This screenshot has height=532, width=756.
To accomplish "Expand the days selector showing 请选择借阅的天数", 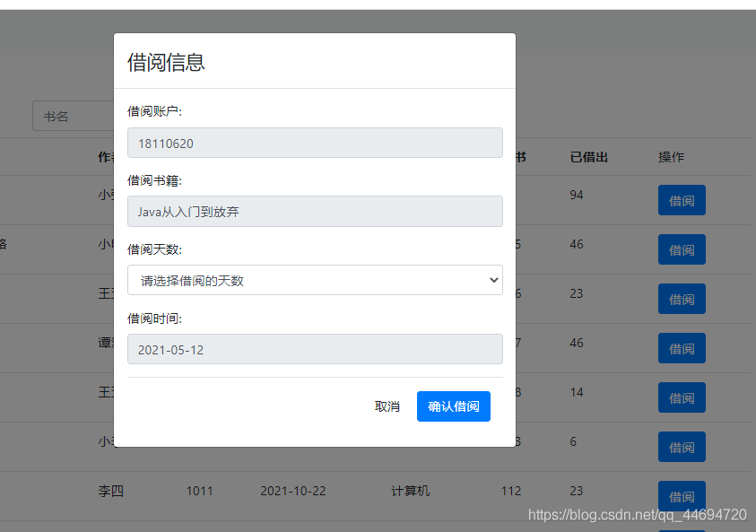I will [315, 280].
